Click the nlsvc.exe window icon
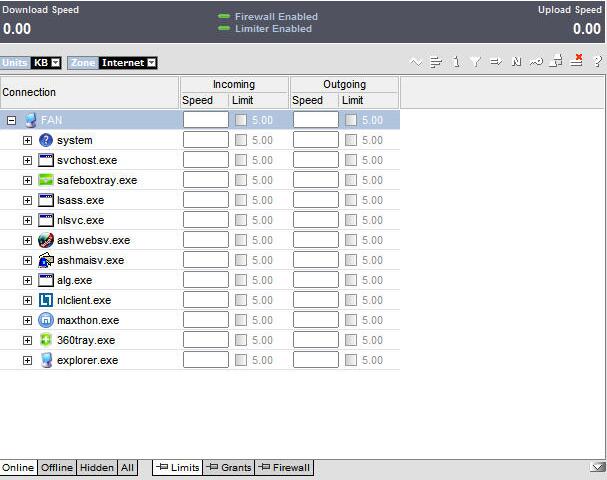This screenshot has height=480, width=607. pyautogui.click(x=46, y=220)
